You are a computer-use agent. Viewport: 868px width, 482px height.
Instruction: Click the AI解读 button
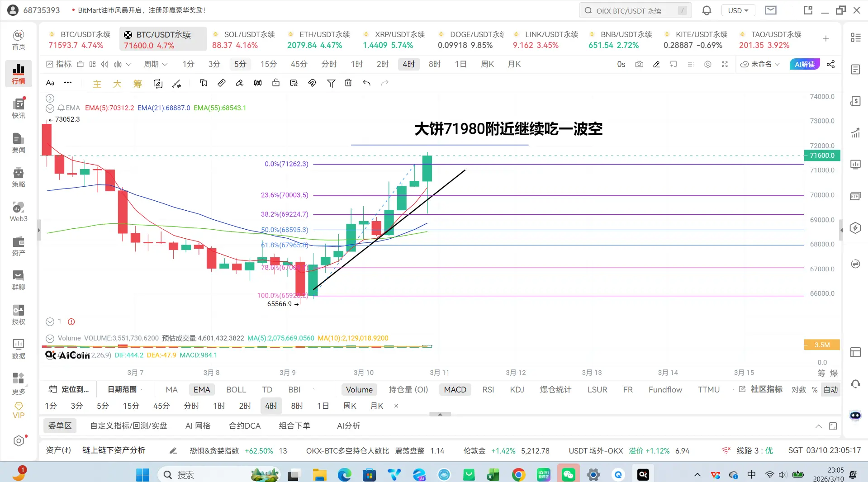804,64
